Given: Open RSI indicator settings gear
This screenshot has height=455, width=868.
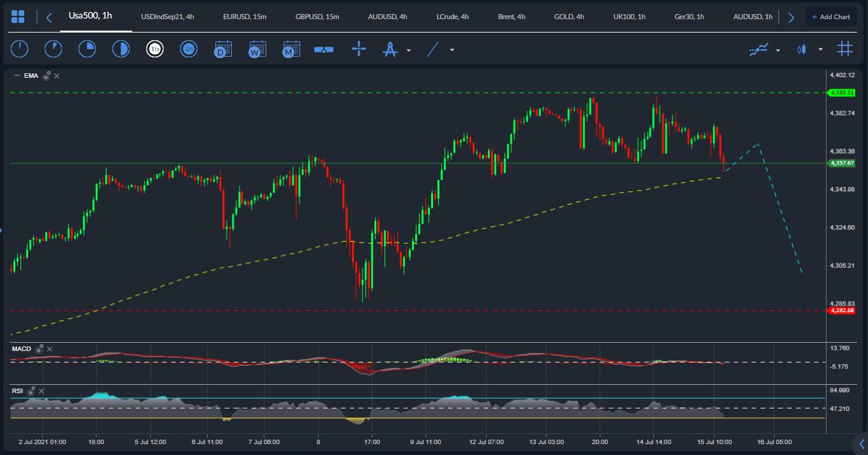Looking at the screenshot, I should point(31,391).
